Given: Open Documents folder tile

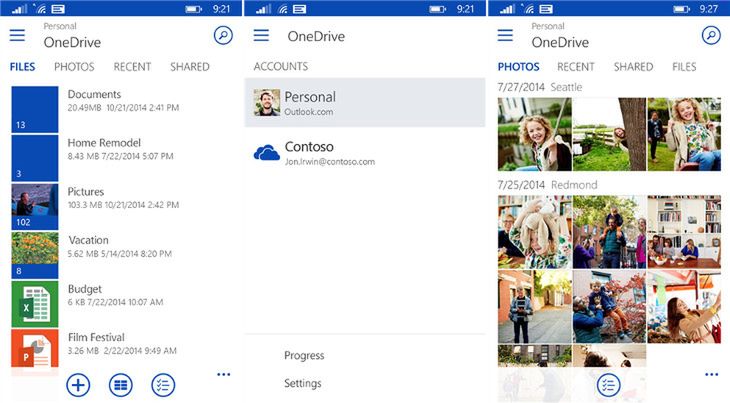Looking at the screenshot, I should [35, 109].
